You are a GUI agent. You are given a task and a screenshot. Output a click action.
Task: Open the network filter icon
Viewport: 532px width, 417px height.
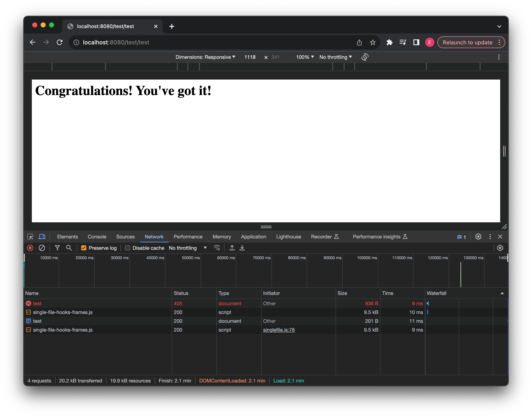pyautogui.click(x=57, y=248)
